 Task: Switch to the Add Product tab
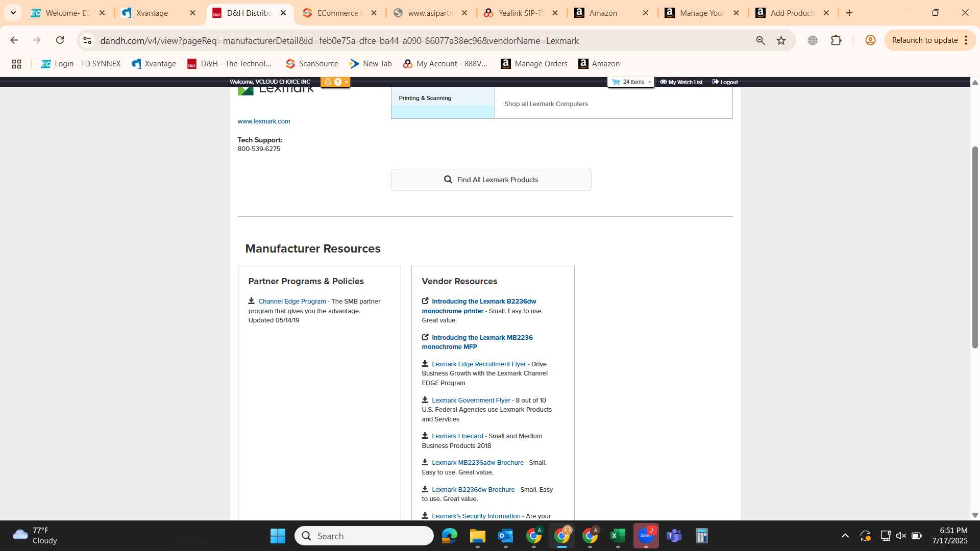[x=792, y=13]
